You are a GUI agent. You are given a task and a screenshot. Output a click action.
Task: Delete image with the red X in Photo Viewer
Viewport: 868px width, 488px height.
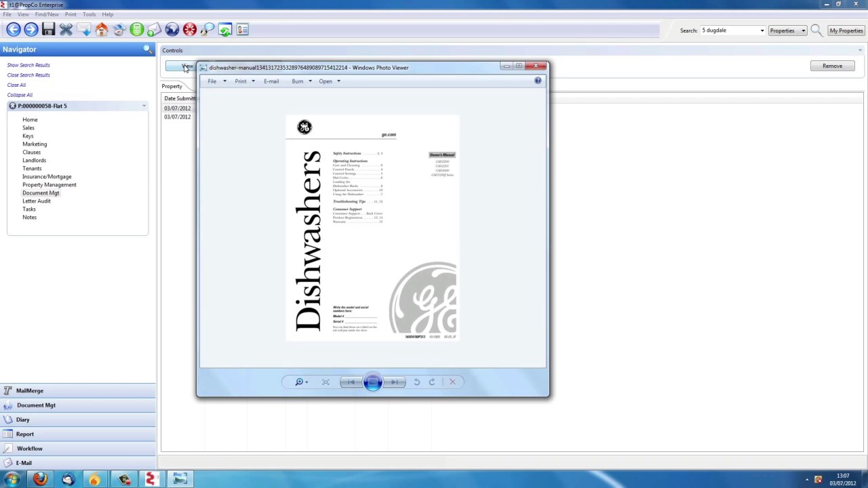[452, 382]
